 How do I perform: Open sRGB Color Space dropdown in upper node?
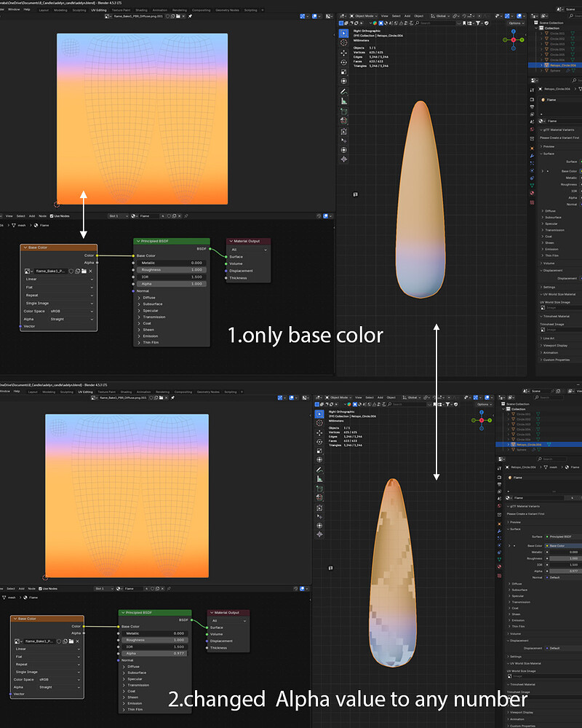71,311
